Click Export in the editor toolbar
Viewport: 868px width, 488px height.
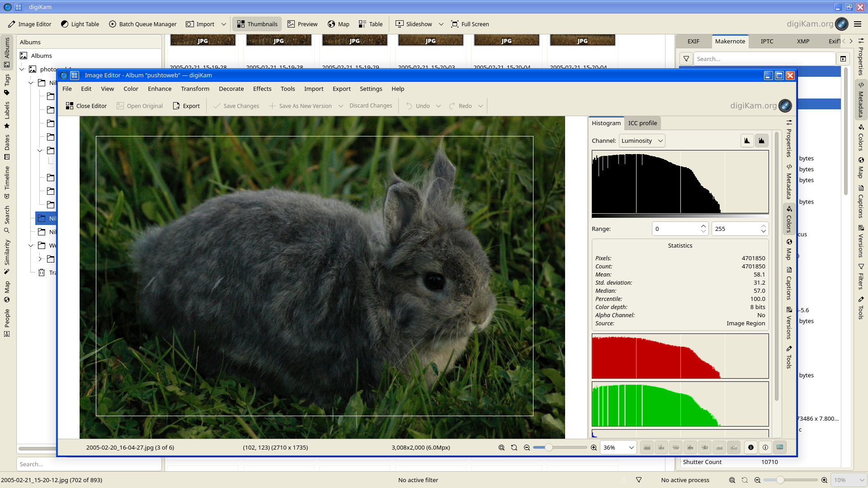[x=186, y=106]
